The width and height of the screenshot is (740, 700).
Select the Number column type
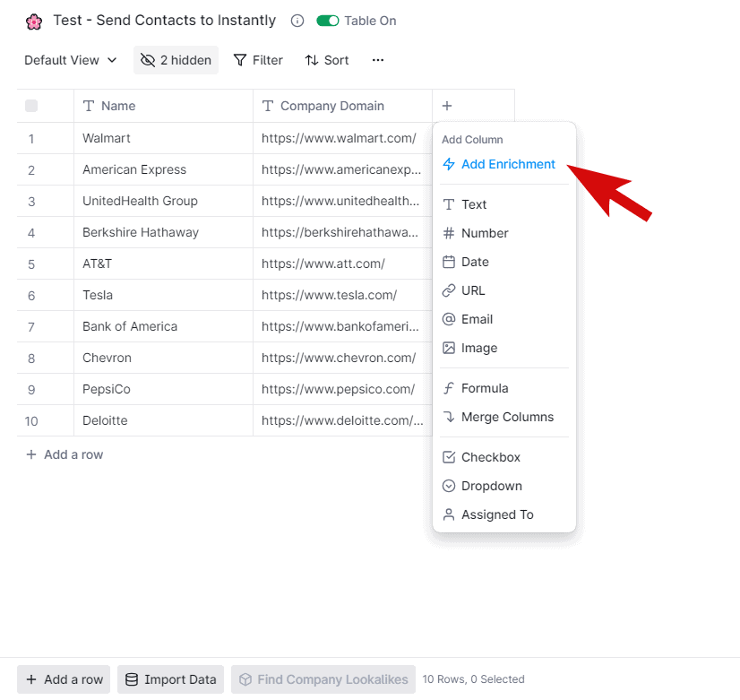504,233
